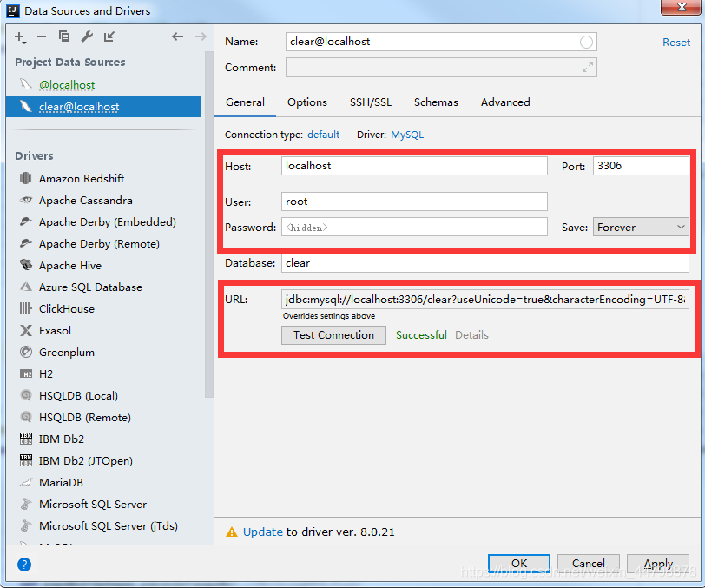Click the Update driver link
Viewport: 705px width, 588px height.
coord(262,532)
